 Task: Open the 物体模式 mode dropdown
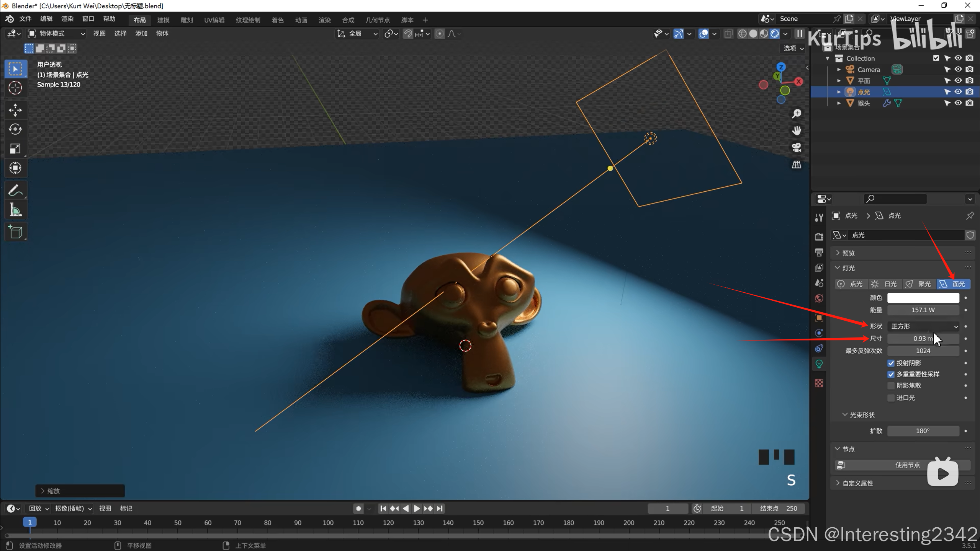click(56, 34)
